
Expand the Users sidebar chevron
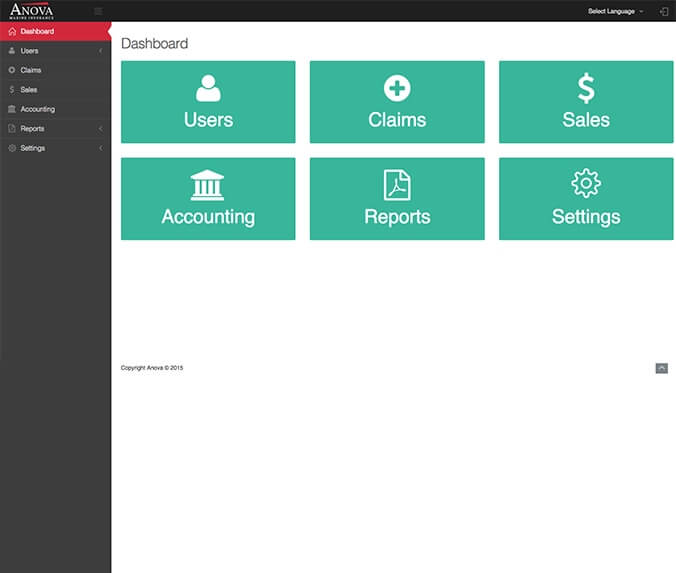pyautogui.click(x=100, y=51)
